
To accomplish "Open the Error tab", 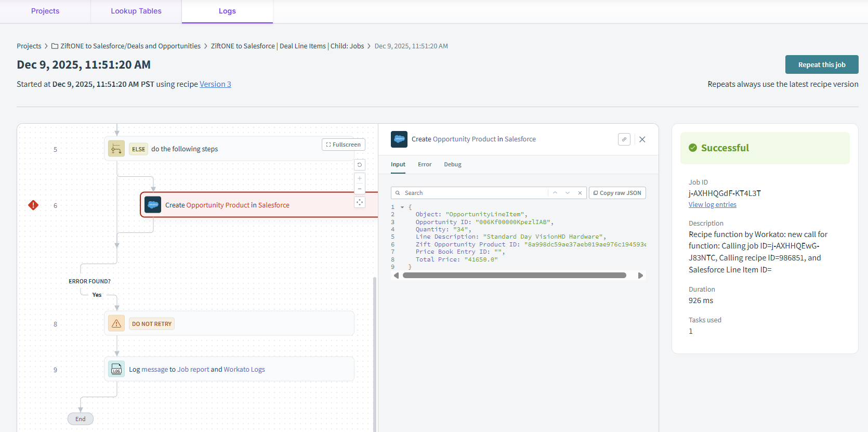I will pyautogui.click(x=425, y=164).
